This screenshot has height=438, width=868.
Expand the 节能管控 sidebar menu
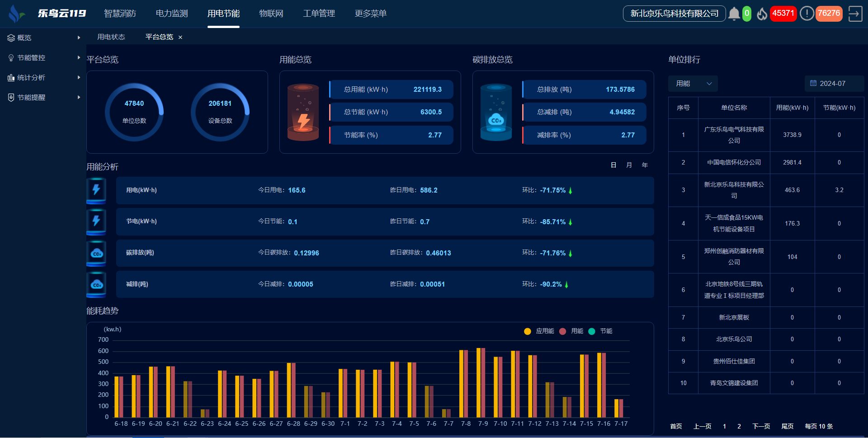43,58
